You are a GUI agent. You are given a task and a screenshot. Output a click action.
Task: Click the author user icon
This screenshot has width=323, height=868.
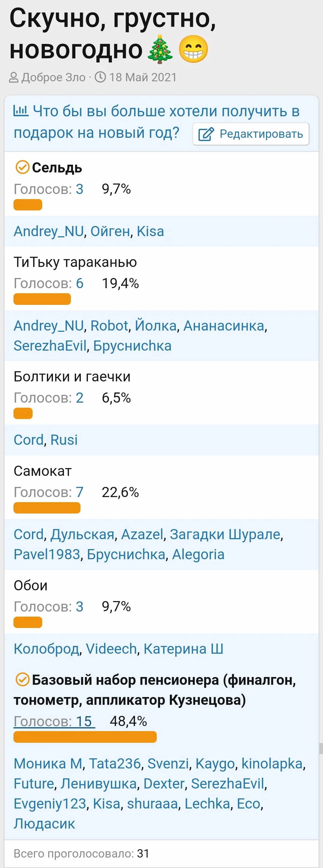tap(13, 77)
